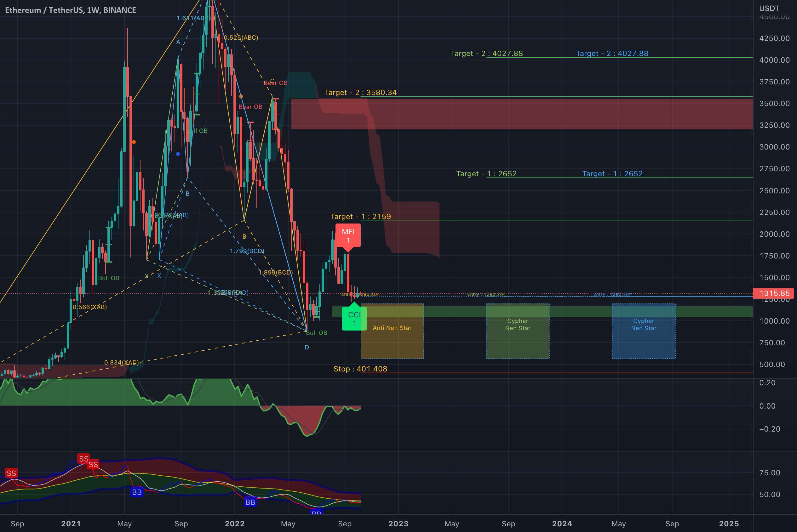Click the 2025 time axis label

click(x=729, y=524)
